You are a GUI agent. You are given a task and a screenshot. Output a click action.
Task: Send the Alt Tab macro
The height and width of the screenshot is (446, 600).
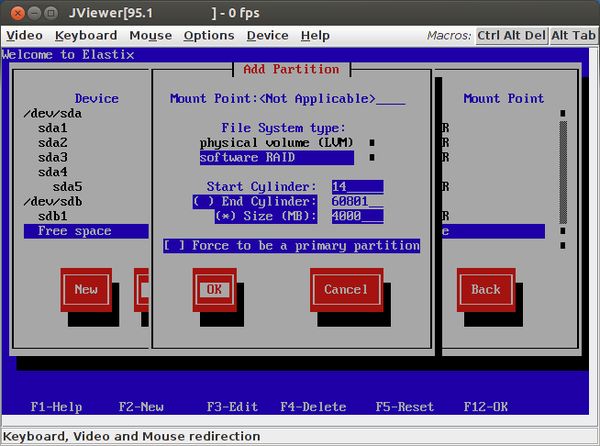[x=573, y=36]
